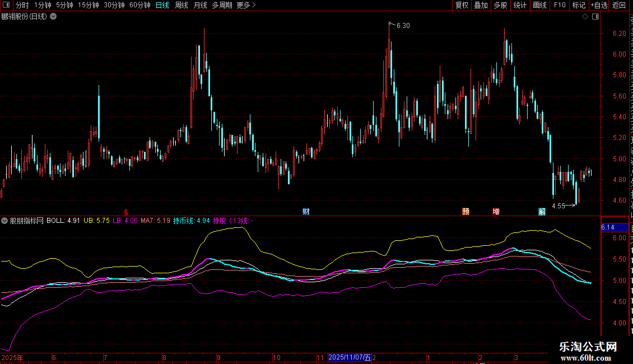Open the 画线 drawing tools
Image resolution: width=633 pixels, height=364 pixels.
pos(539,5)
